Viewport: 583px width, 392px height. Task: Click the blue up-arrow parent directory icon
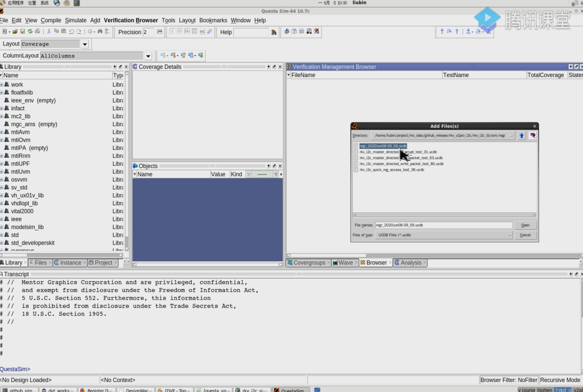[521, 136]
